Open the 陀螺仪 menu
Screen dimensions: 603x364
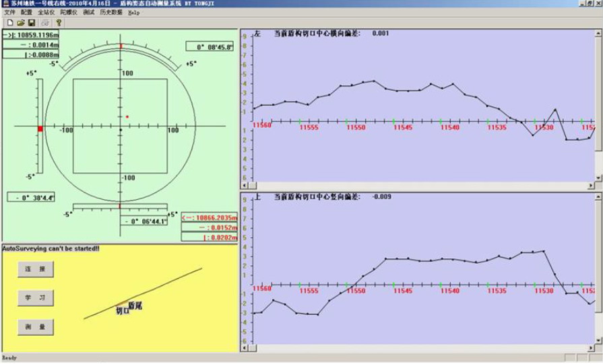pos(68,12)
